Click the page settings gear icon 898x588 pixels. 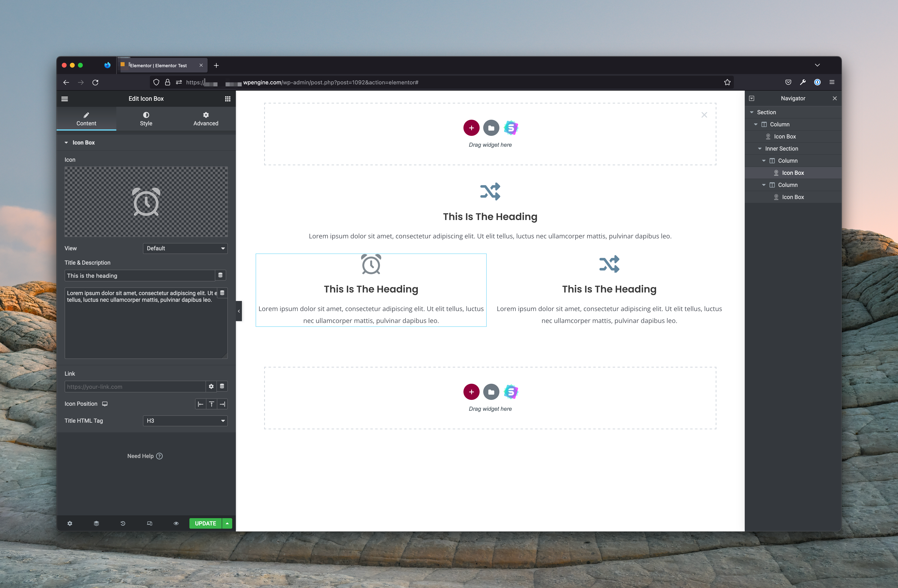click(x=70, y=523)
